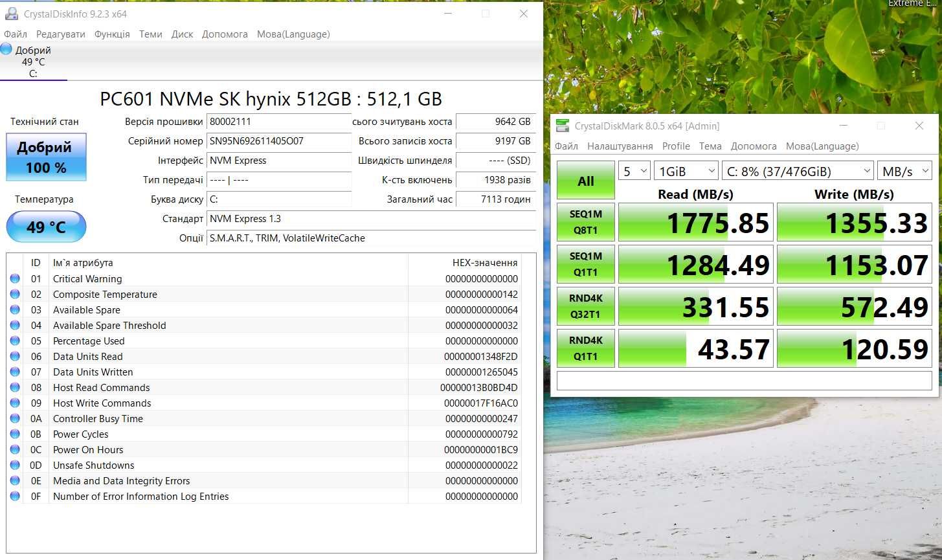
Task: Click the CrystalDiskMark title bar icon
Action: pyautogui.click(x=563, y=126)
